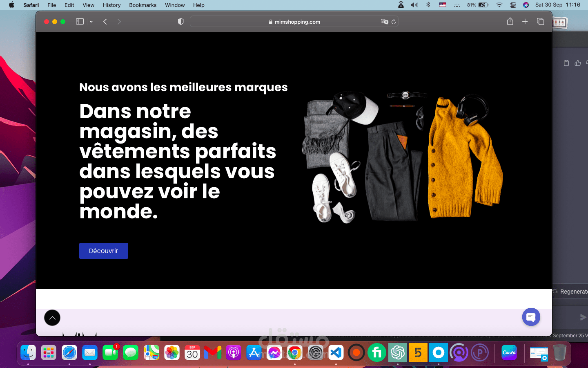Click the mimshopping.com address field

(294, 22)
